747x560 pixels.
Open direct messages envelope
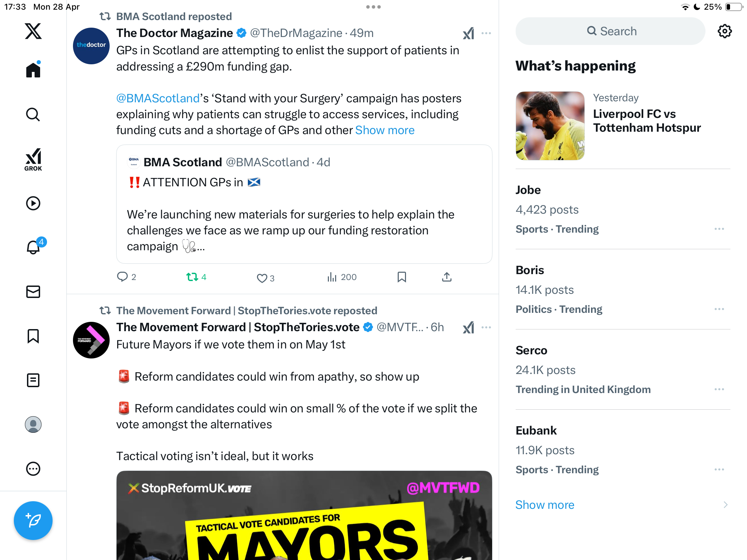click(33, 292)
